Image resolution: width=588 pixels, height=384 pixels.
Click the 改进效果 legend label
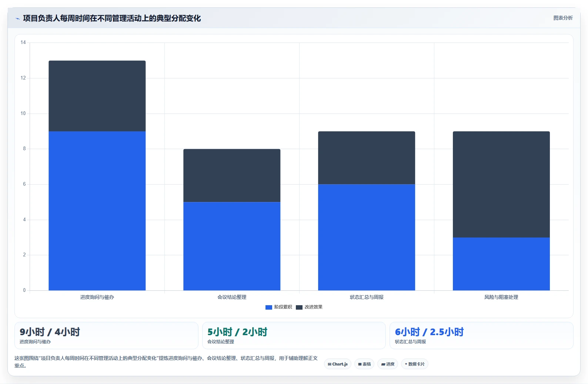313,307
